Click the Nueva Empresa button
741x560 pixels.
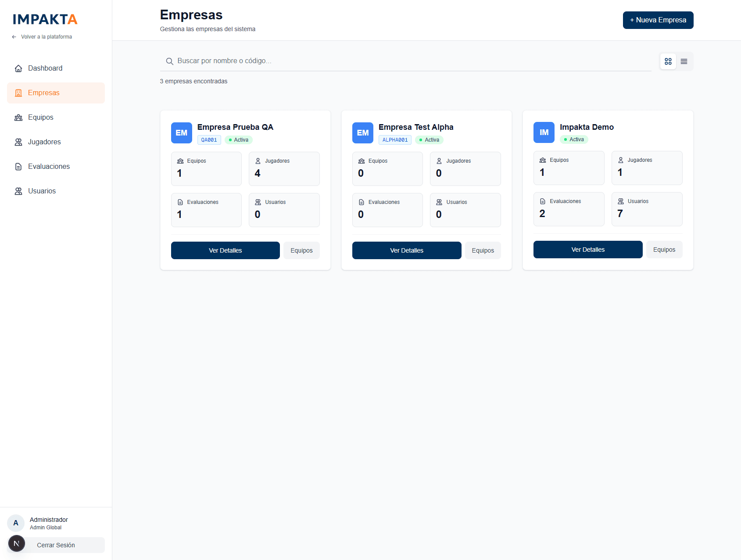(658, 20)
